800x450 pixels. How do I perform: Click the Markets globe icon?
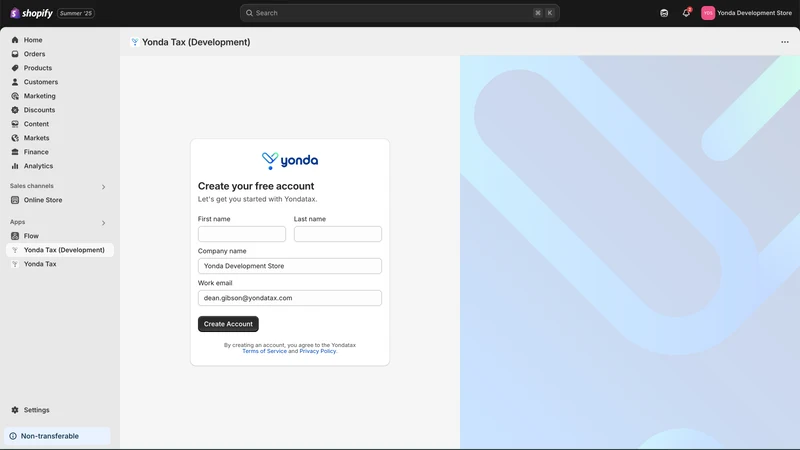pyautogui.click(x=15, y=138)
